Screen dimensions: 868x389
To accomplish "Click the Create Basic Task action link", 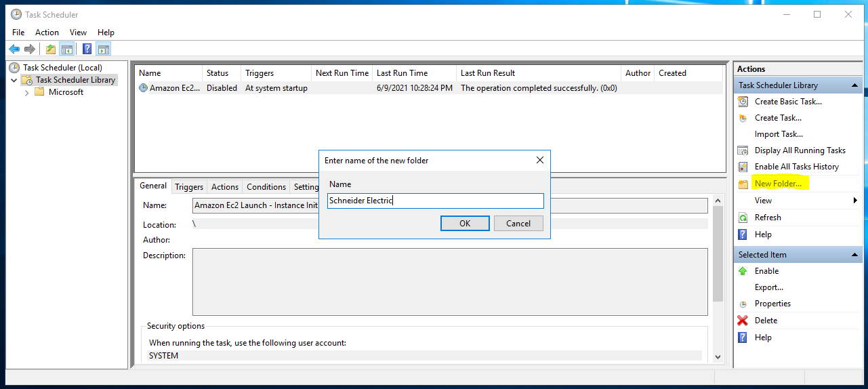I will (788, 102).
